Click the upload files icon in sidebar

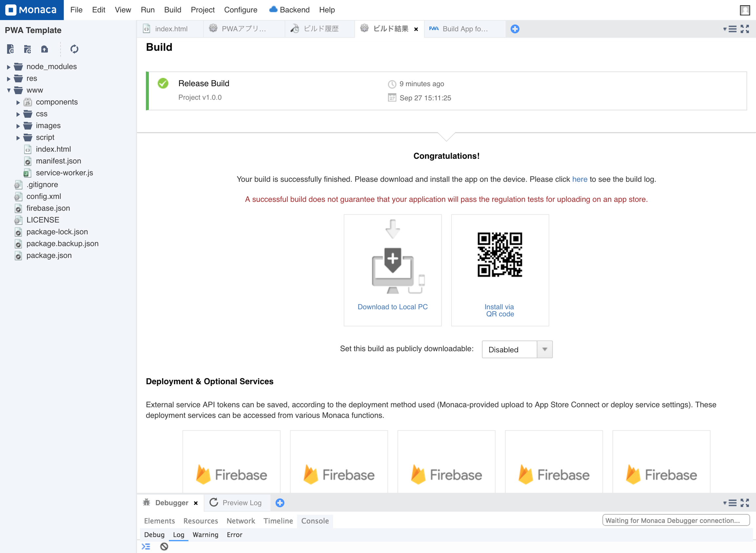pyautogui.click(x=45, y=49)
